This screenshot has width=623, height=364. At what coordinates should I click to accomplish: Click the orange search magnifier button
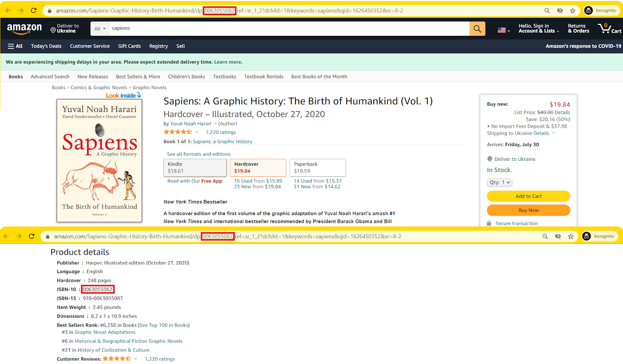477,28
